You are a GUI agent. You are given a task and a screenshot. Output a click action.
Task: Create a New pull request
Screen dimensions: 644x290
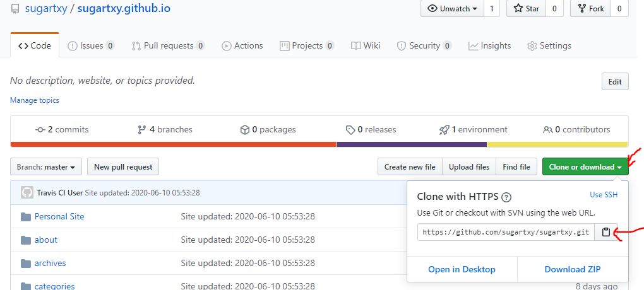pos(123,167)
